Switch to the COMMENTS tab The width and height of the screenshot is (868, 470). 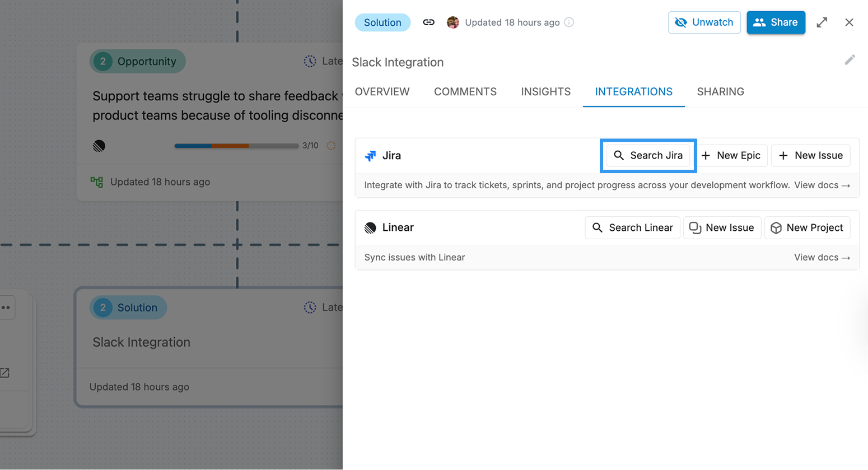pos(465,91)
